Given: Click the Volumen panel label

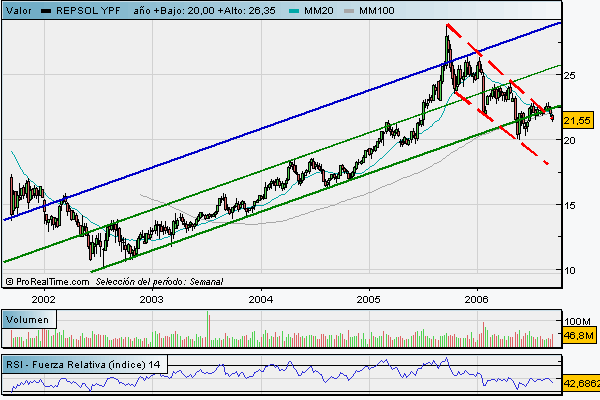Looking at the screenshot, I should [x=28, y=320].
